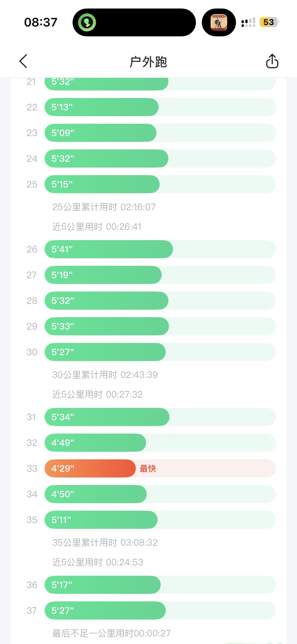Image resolution: width=297 pixels, height=644 pixels.
Task: Tap the green charging activity icon
Action: pos(87,22)
